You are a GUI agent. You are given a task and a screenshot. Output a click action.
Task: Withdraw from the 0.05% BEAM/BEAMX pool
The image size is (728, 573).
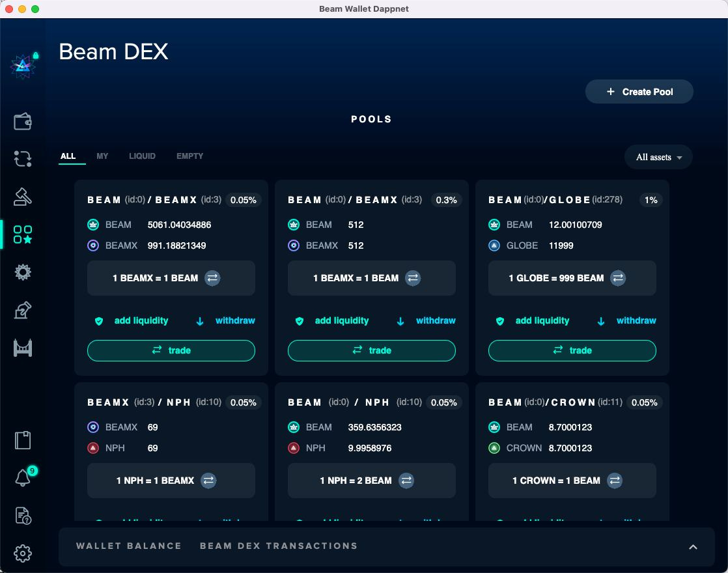(235, 321)
